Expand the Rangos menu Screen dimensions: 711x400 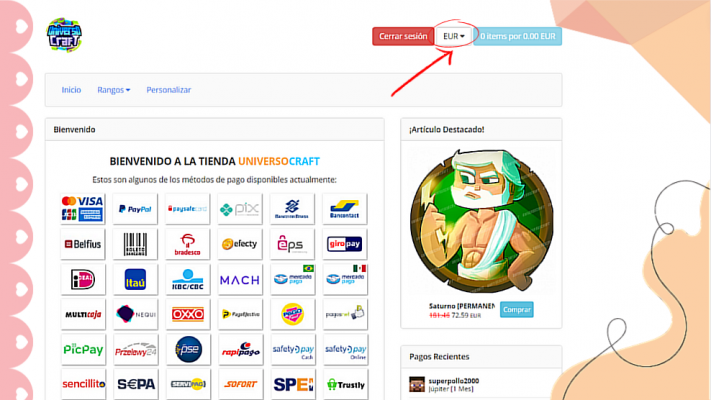[x=113, y=90]
